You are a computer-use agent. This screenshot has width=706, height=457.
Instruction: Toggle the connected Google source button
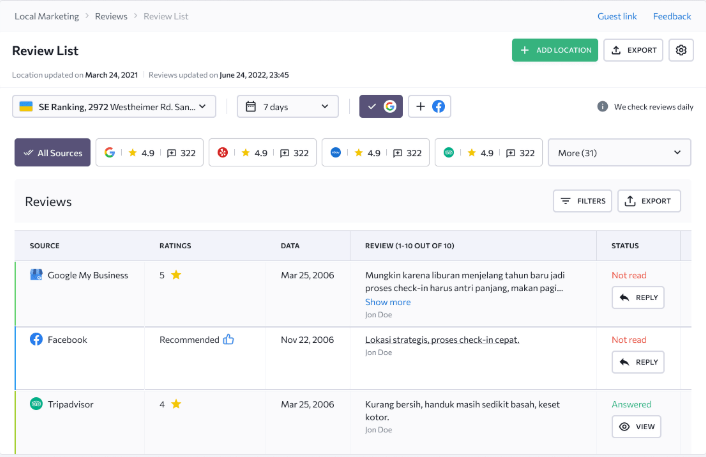(381, 106)
